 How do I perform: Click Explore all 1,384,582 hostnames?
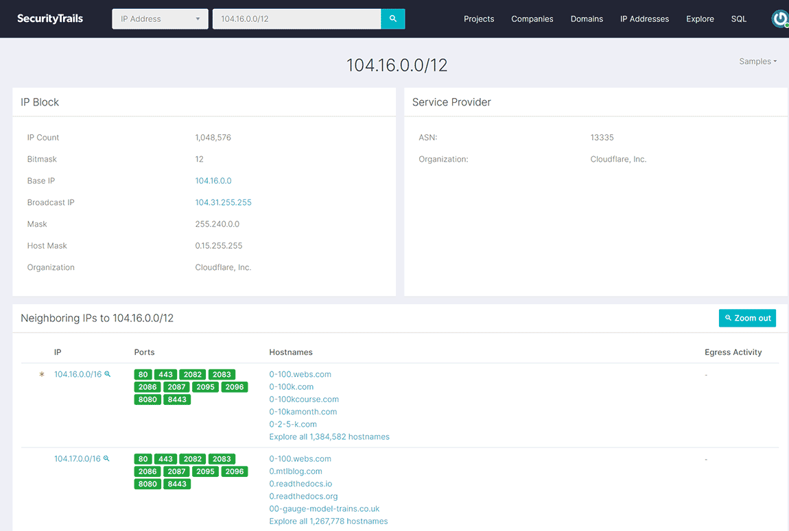point(329,437)
